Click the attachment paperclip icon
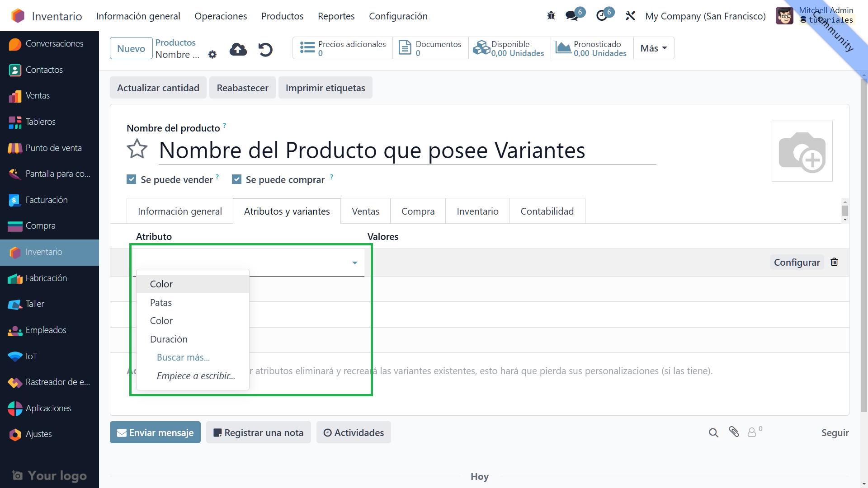 (x=734, y=432)
